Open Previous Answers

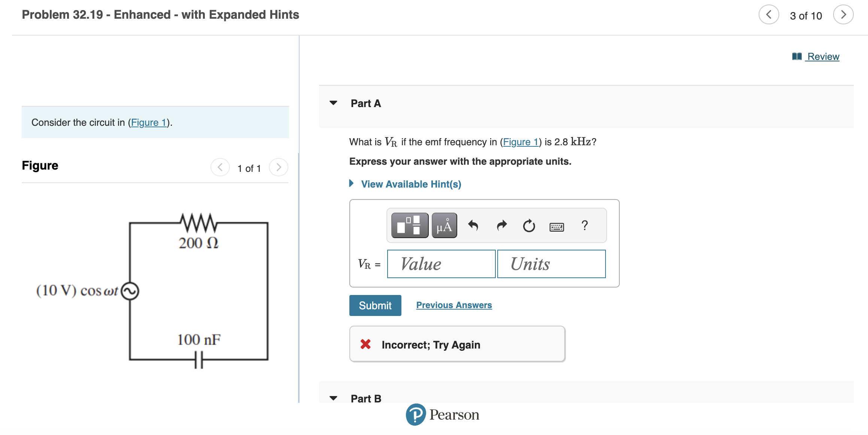453,305
